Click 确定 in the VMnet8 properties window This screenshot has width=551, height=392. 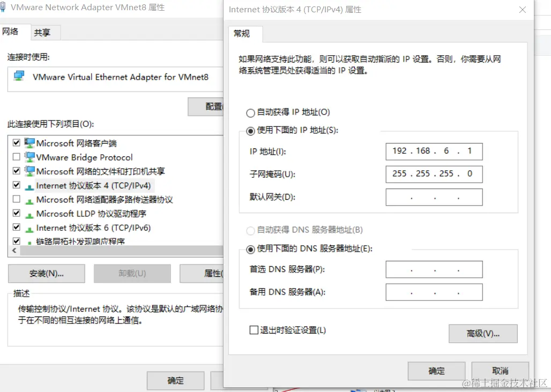coord(175,381)
